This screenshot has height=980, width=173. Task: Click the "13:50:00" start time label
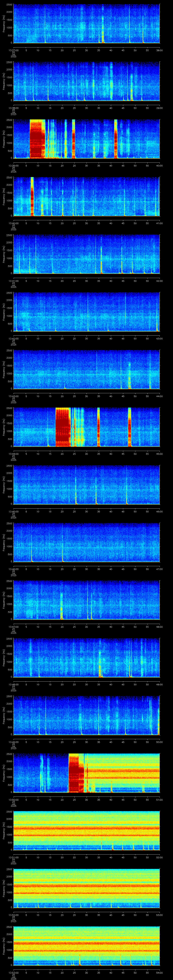click(13, 800)
